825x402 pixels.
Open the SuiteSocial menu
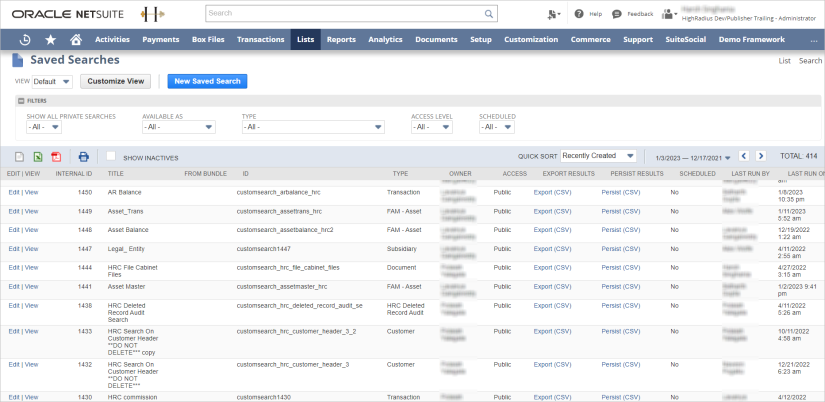[685, 39]
